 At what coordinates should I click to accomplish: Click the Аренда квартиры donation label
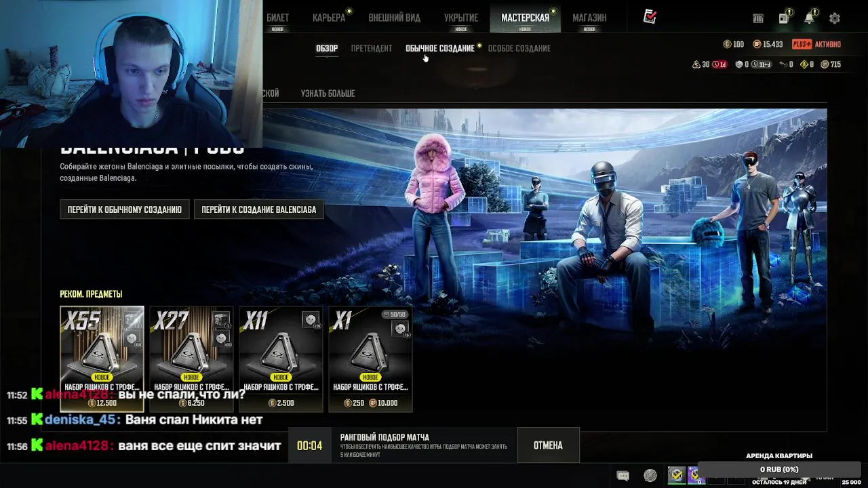pyautogui.click(x=778, y=456)
